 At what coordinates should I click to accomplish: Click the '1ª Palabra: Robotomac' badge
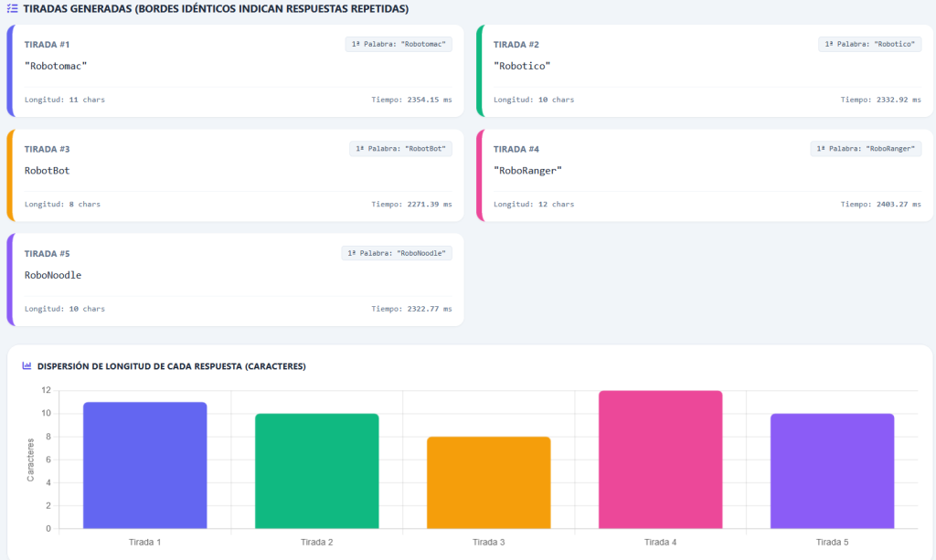[x=399, y=44]
